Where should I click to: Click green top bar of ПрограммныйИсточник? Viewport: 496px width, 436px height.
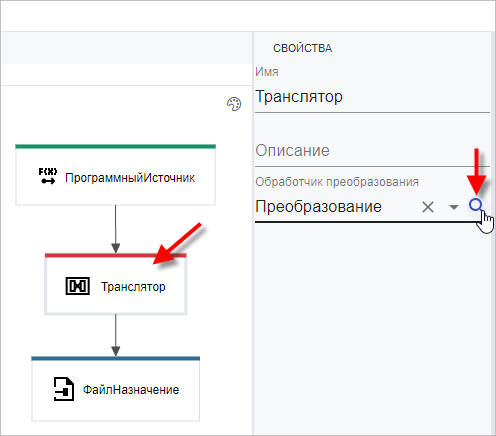click(x=115, y=146)
